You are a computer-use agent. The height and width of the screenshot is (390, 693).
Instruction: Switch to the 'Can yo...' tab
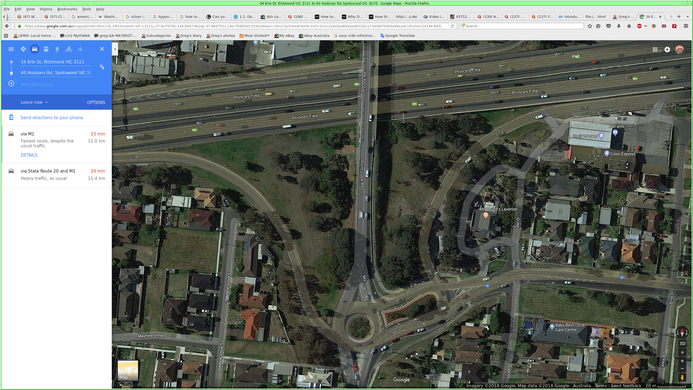[217, 17]
